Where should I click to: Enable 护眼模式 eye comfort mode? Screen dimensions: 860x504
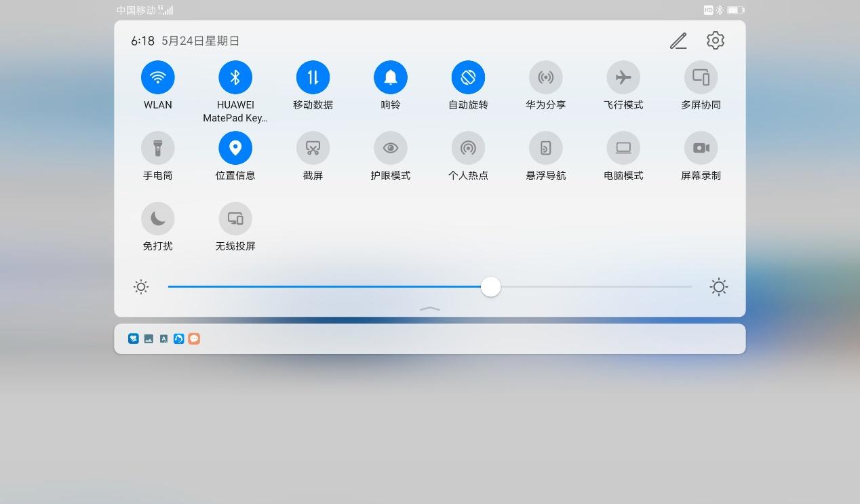point(391,148)
